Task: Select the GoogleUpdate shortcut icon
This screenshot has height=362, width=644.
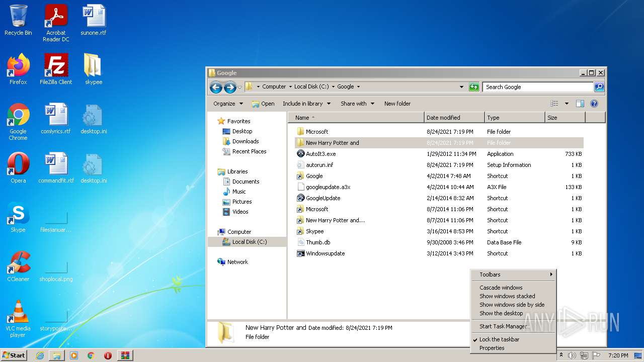Action: pos(301,198)
